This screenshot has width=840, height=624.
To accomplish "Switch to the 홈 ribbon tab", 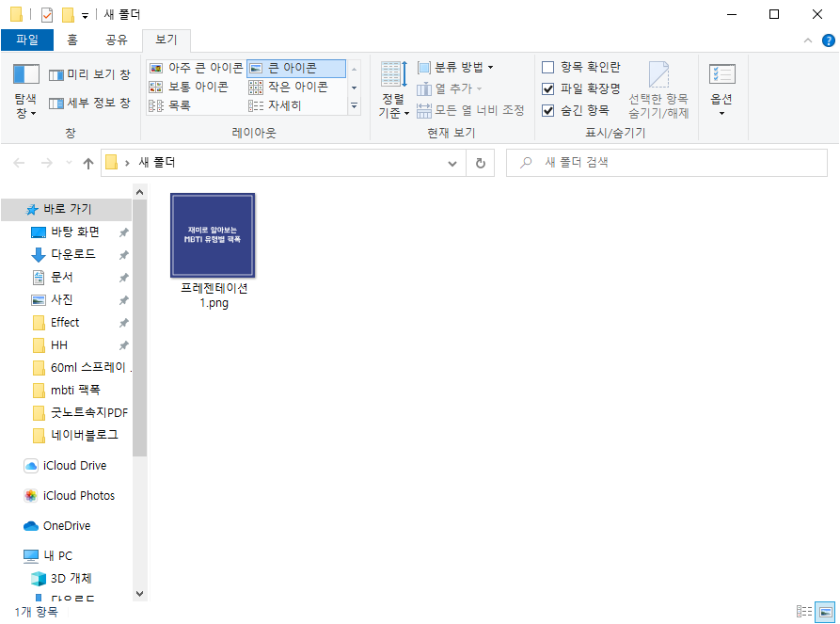I will point(72,40).
